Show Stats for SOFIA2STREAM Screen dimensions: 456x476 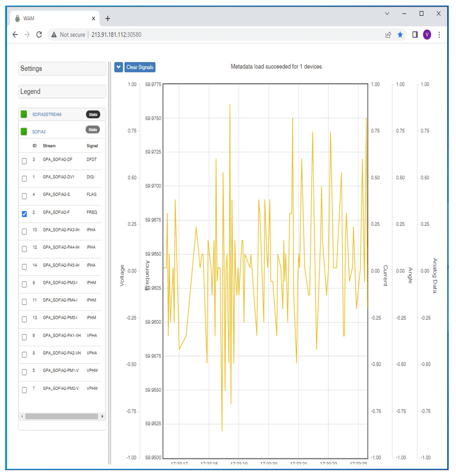(93, 114)
